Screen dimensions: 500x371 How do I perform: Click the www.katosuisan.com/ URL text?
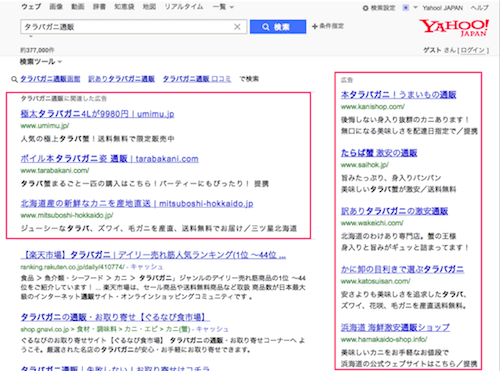[x=375, y=281]
